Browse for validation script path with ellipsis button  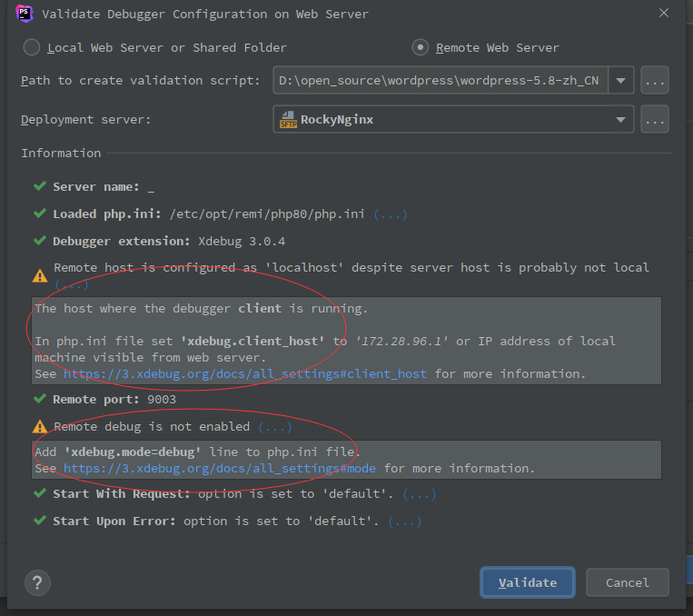(655, 80)
